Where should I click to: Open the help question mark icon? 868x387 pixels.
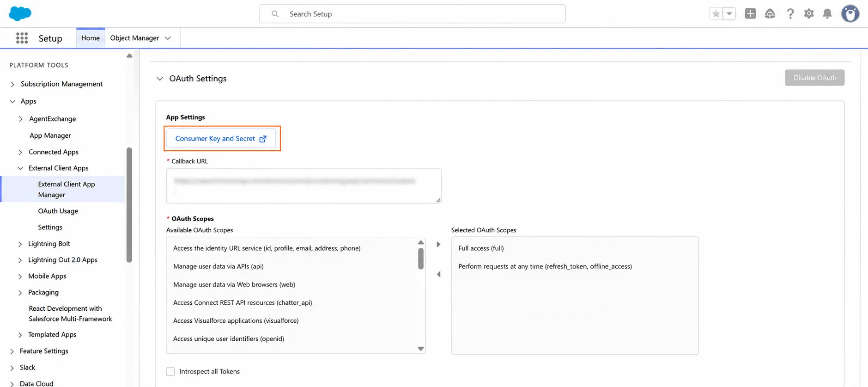[790, 14]
